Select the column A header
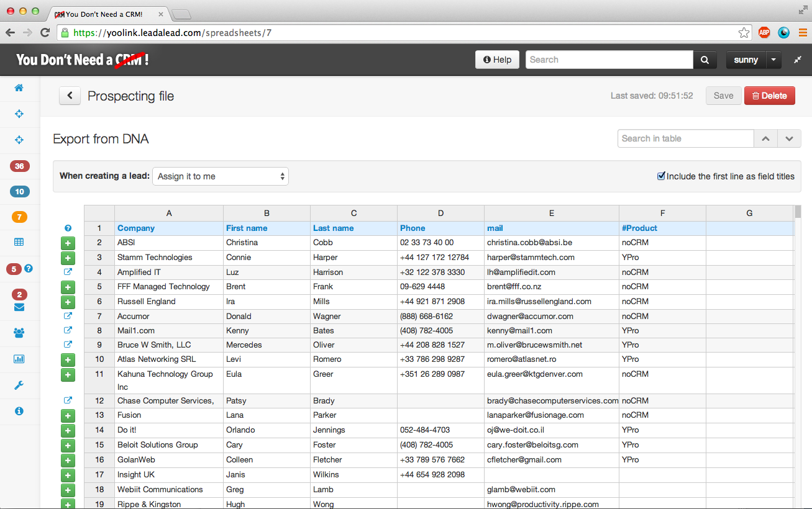The height and width of the screenshot is (509, 812). [x=169, y=213]
